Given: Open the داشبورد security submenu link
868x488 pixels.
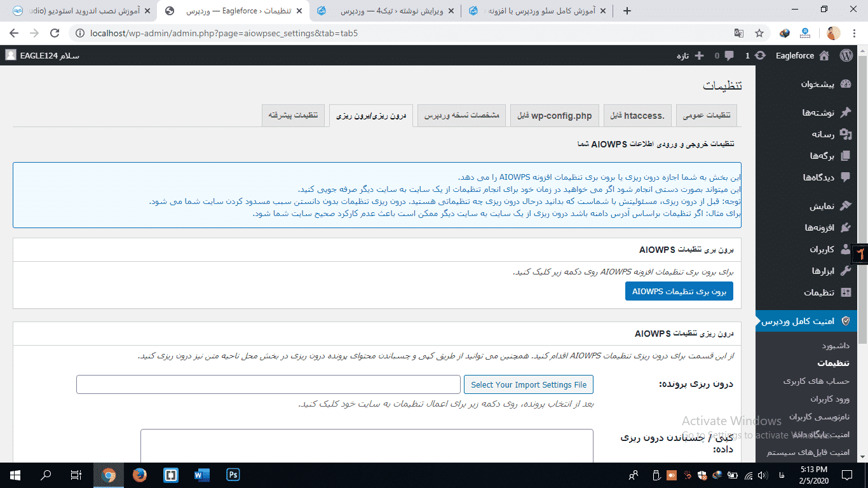Looking at the screenshot, I should click(x=836, y=346).
